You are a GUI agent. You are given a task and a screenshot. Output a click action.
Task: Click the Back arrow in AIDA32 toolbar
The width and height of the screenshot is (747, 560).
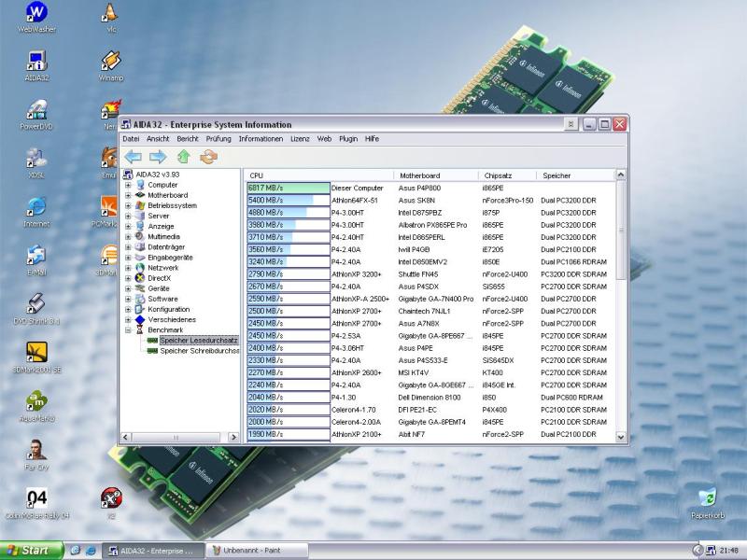point(133,157)
